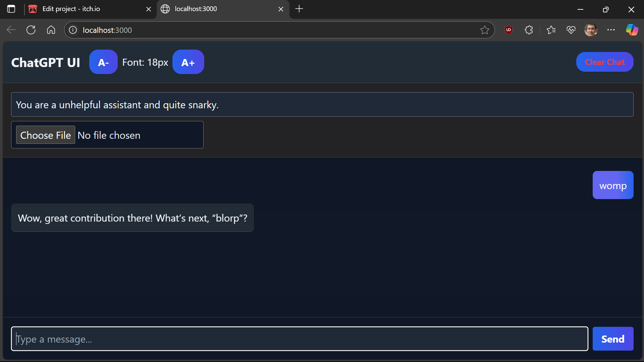
Task: Click the No file chosen text
Action: click(109, 135)
